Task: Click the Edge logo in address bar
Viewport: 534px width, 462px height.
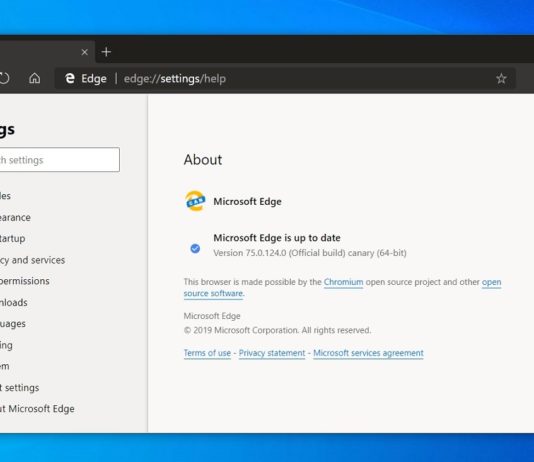Action: [x=70, y=79]
